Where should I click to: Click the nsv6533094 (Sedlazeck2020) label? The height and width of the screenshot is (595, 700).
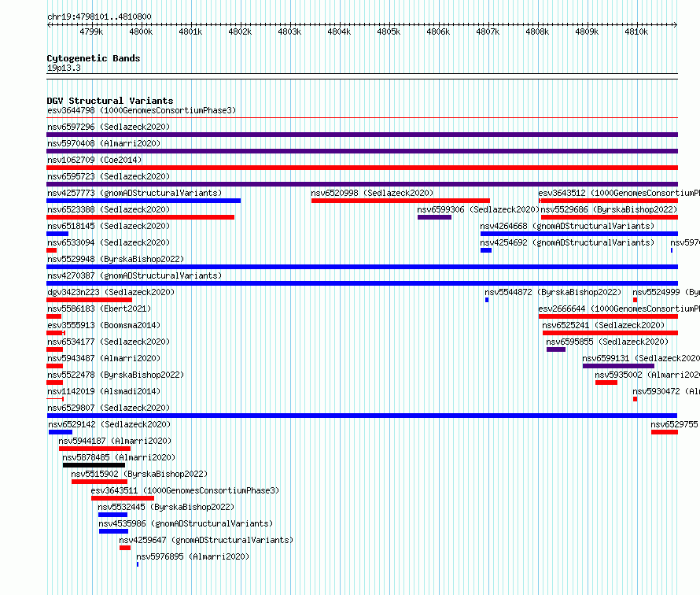pyautogui.click(x=109, y=242)
